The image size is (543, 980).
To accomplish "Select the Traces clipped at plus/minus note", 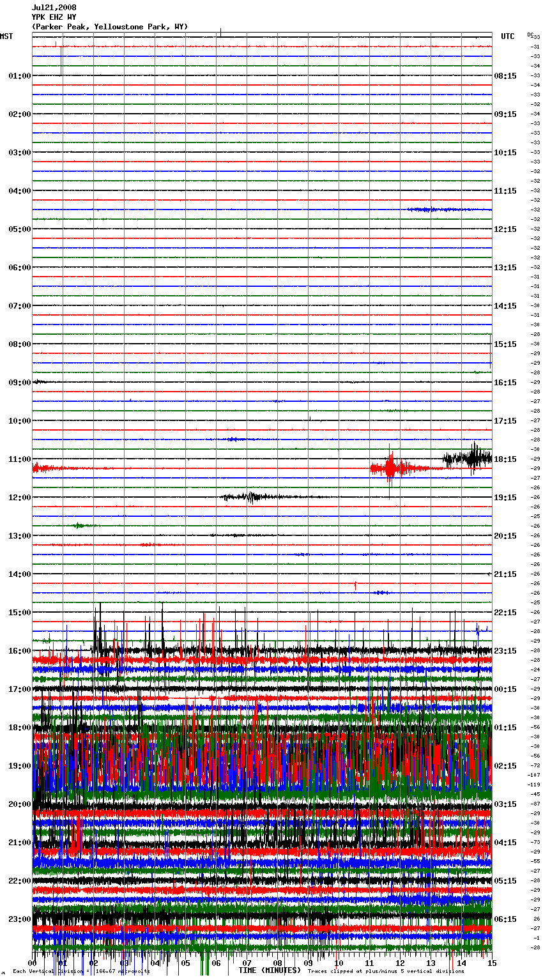I will pyautogui.click(x=386, y=972).
